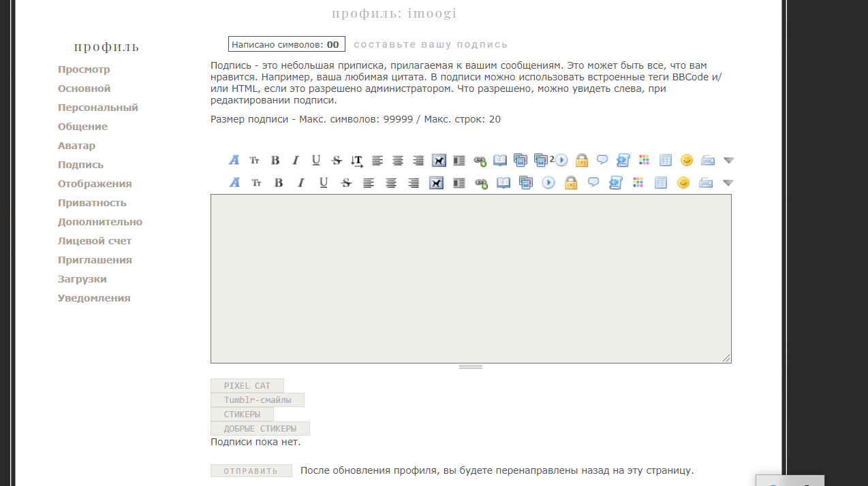Apply strikethrough from the lower toolbar row

(346, 182)
